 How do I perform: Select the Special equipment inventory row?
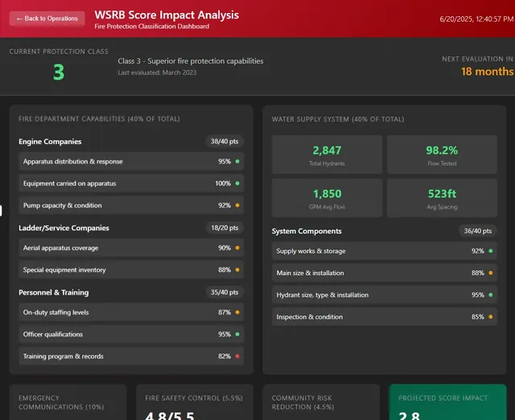(131, 270)
